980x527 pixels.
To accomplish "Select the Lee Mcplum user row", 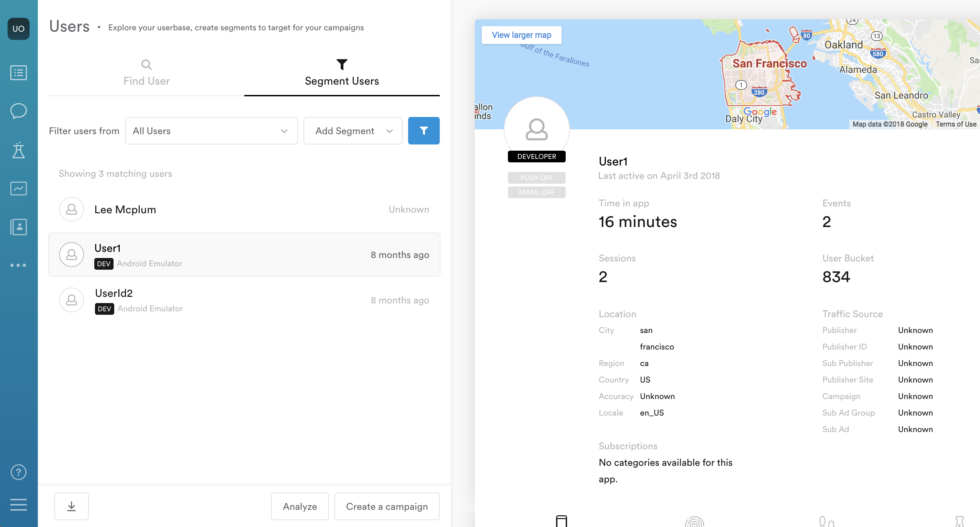I will [x=244, y=209].
